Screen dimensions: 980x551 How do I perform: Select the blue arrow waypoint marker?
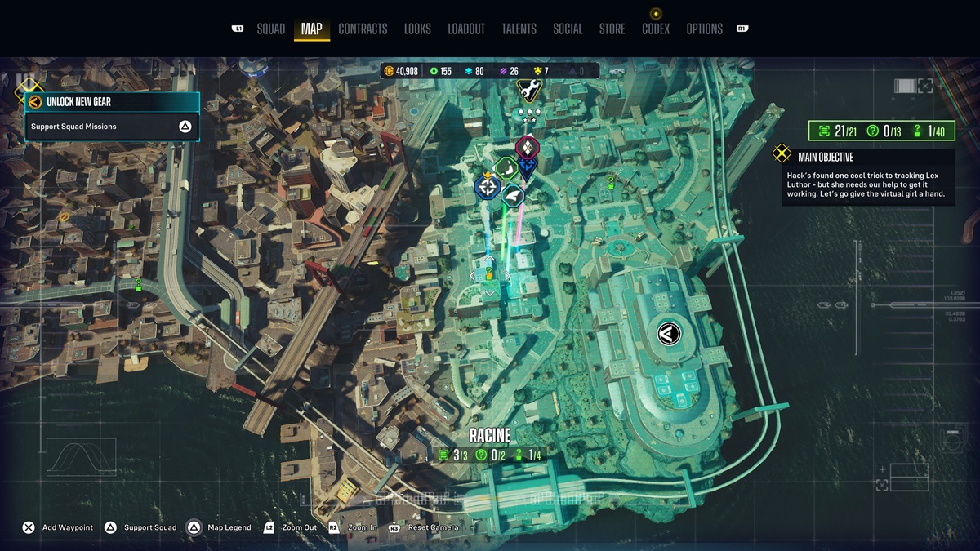[x=528, y=165]
